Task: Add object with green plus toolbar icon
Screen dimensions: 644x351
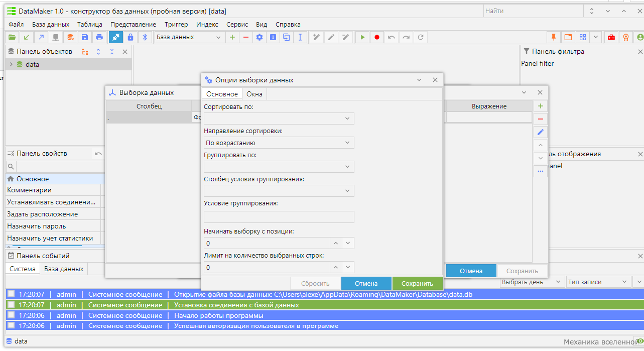Action: tap(232, 37)
